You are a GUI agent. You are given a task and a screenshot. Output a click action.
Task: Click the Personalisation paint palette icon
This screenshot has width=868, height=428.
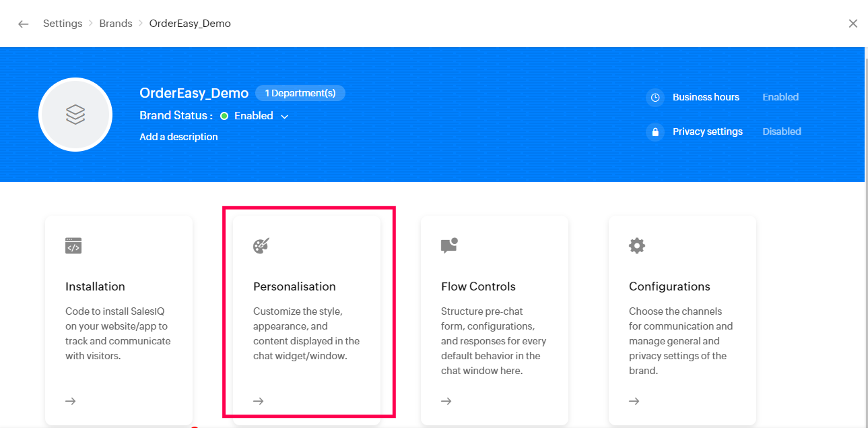click(261, 246)
